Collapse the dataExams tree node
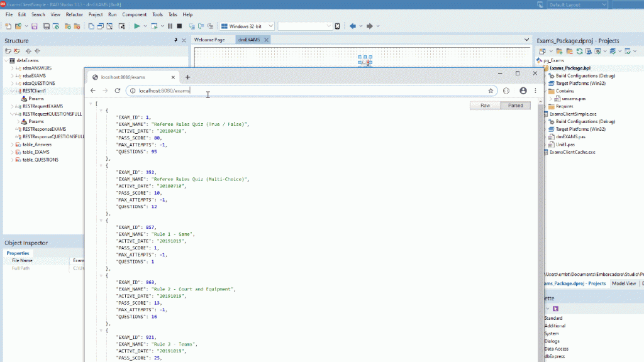This screenshot has height=362, width=644. 6,60
